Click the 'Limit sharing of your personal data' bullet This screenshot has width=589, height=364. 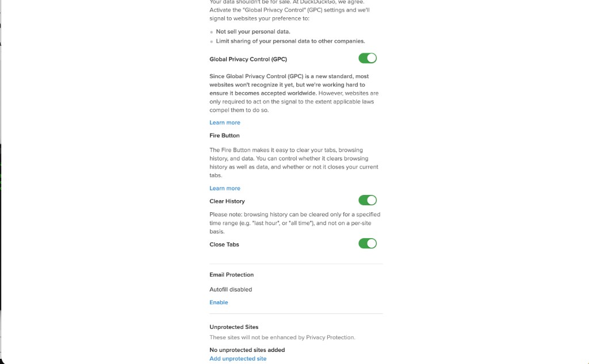290,41
